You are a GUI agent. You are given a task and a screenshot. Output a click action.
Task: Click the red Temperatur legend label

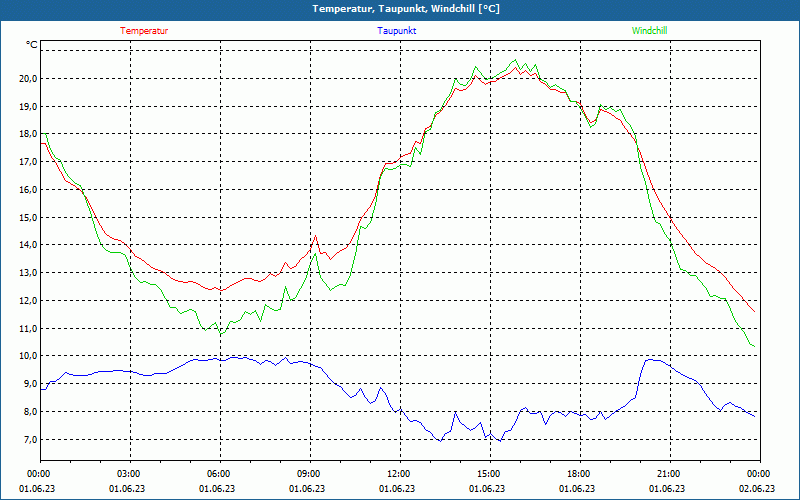(144, 31)
